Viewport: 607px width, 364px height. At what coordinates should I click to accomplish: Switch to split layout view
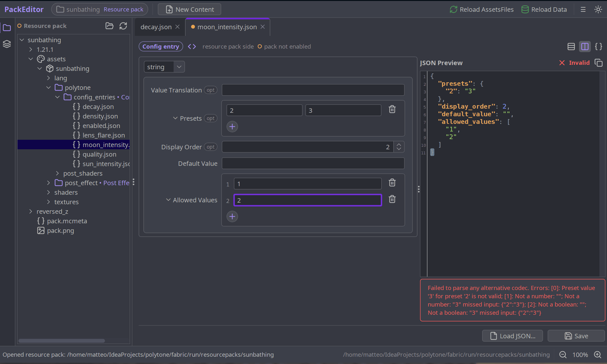point(585,46)
